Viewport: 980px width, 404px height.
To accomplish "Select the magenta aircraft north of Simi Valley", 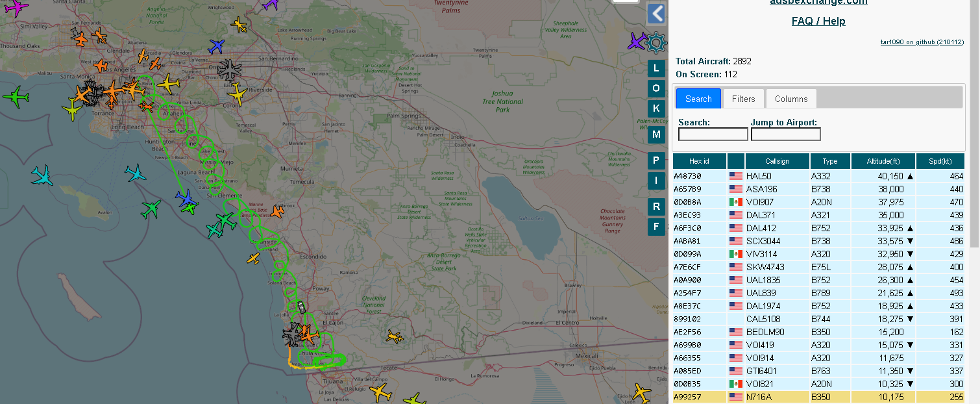I will [x=16, y=8].
